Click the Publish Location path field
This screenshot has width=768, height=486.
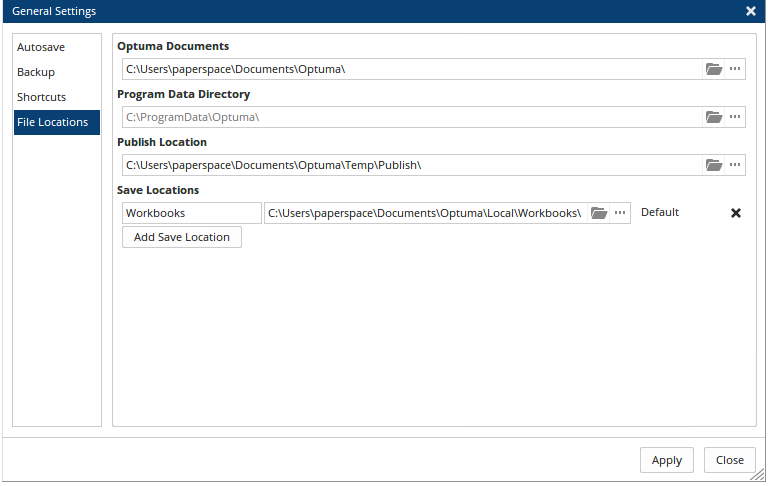click(412, 165)
